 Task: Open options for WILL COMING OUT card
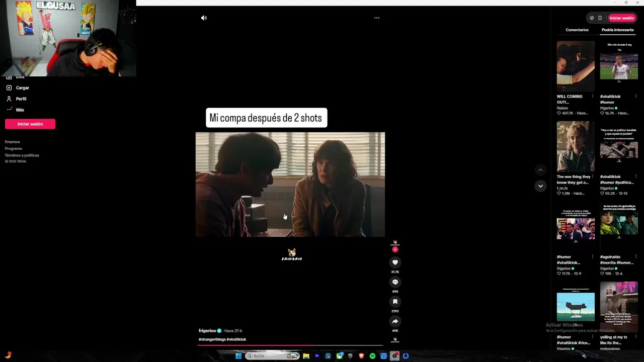tap(593, 96)
